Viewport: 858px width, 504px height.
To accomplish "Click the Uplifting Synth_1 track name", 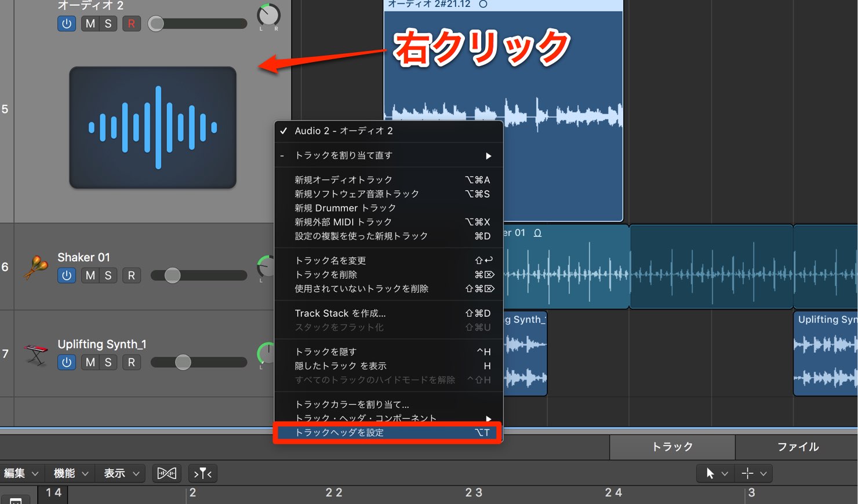I will pyautogui.click(x=102, y=344).
